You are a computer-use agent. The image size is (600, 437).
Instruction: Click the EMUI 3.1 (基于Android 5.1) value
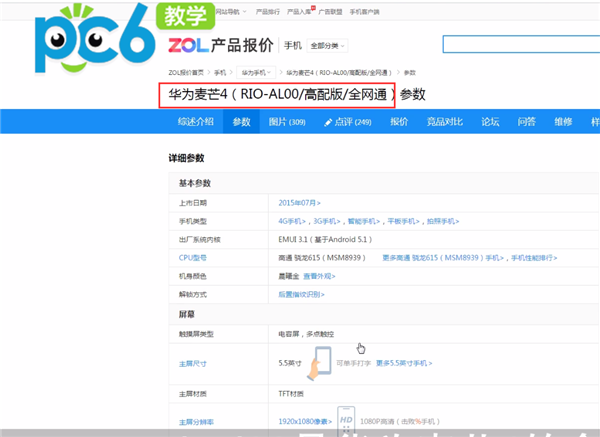(x=325, y=240)
